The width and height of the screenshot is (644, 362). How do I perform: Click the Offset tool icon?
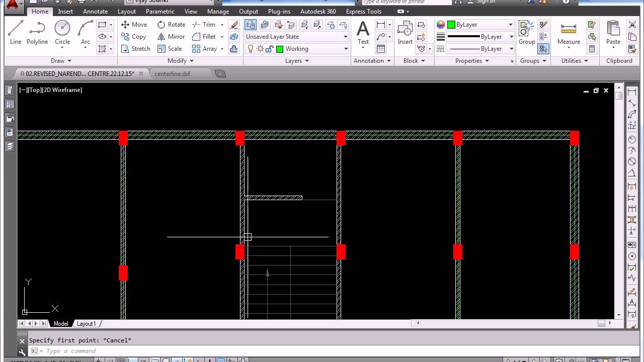coord(234,48)
